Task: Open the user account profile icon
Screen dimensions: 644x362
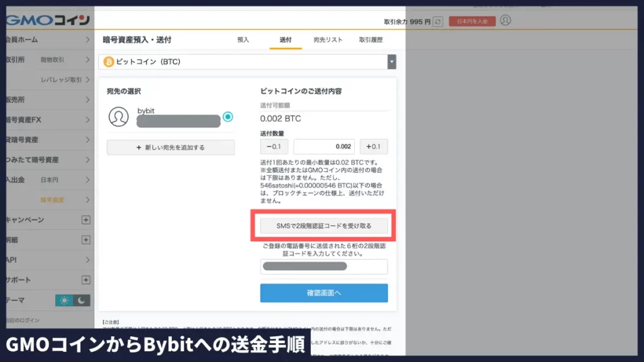Action: 505,20
